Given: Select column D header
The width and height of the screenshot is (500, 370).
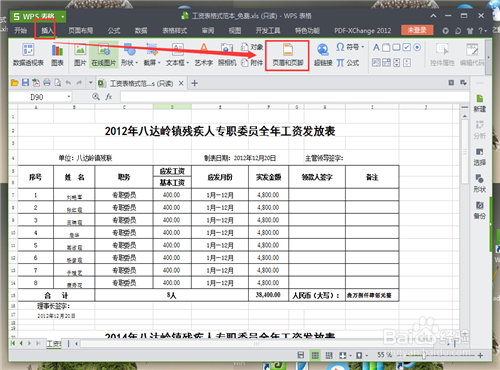Looking at the screenshot, I should pyautogui.click(x=172, y=107).
